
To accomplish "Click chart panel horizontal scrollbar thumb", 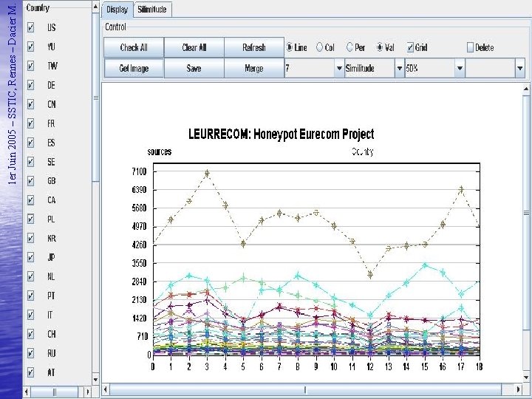I will click(305, 389).
